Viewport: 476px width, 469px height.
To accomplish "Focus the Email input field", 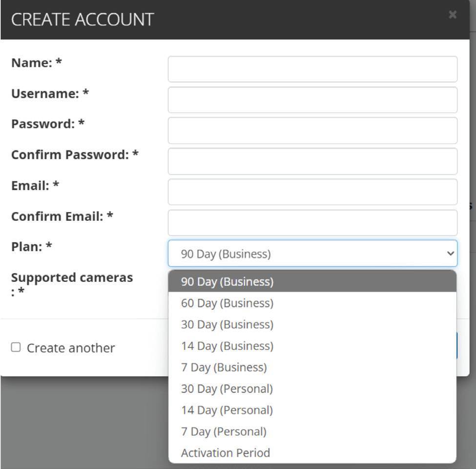I will 312,192.
